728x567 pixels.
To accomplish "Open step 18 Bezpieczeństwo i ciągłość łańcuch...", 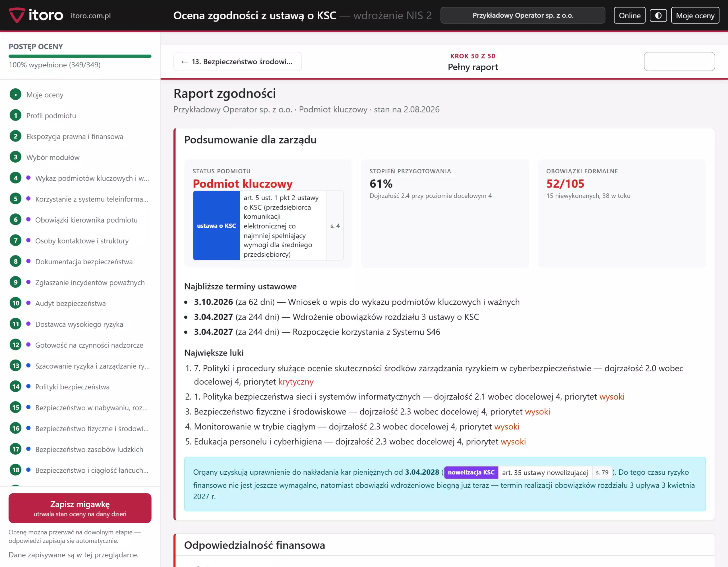I will coord(80,470).
